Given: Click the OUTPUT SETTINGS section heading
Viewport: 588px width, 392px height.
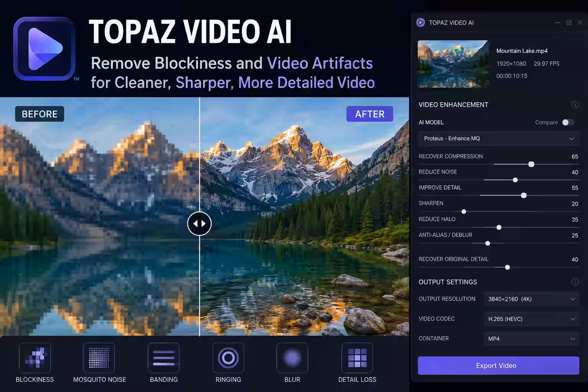Looking at the screenshot, I should [x=448, y=282].
